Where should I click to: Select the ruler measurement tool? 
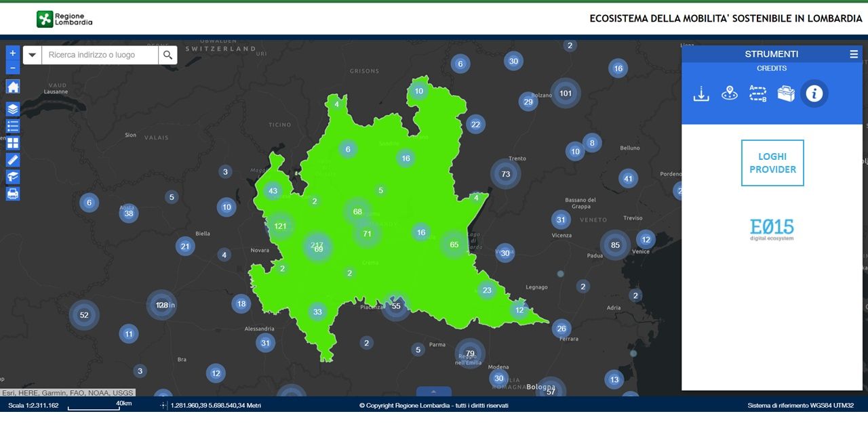point(13,160)
